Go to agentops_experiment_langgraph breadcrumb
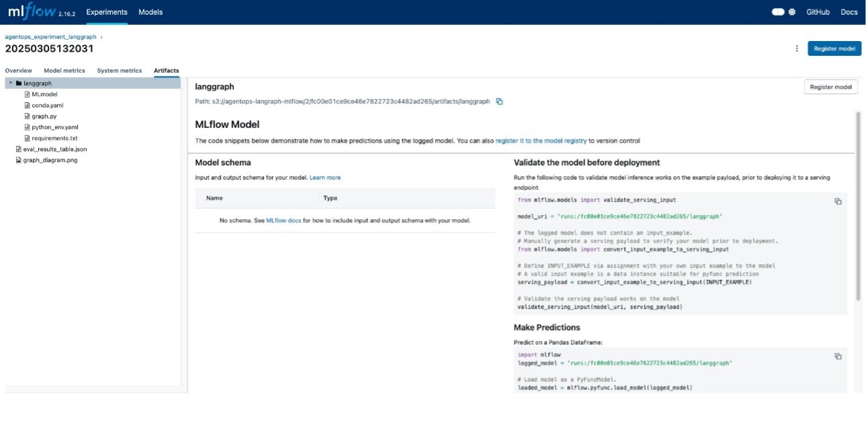 pos(50,36)
